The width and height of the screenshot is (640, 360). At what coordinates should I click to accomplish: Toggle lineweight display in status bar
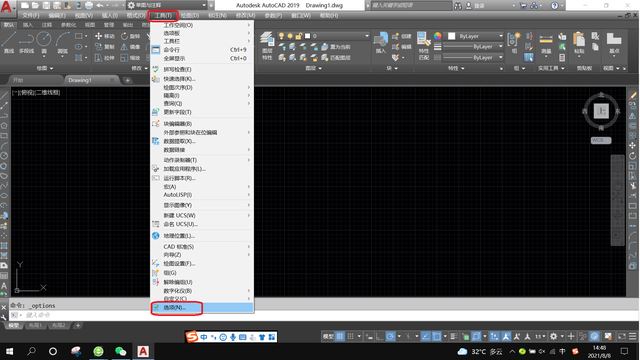click(x=454, y=336)
